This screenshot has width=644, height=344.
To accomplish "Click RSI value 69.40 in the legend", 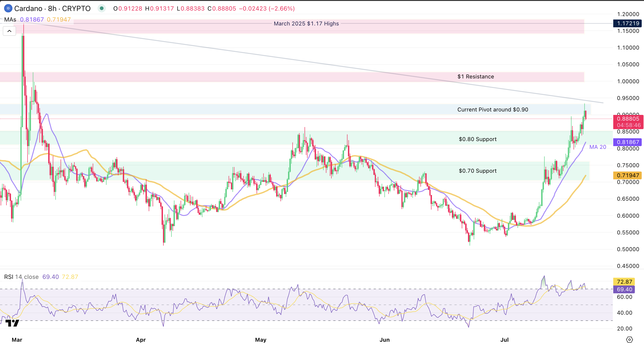I will pyautogui.click(x=50, y=277).
